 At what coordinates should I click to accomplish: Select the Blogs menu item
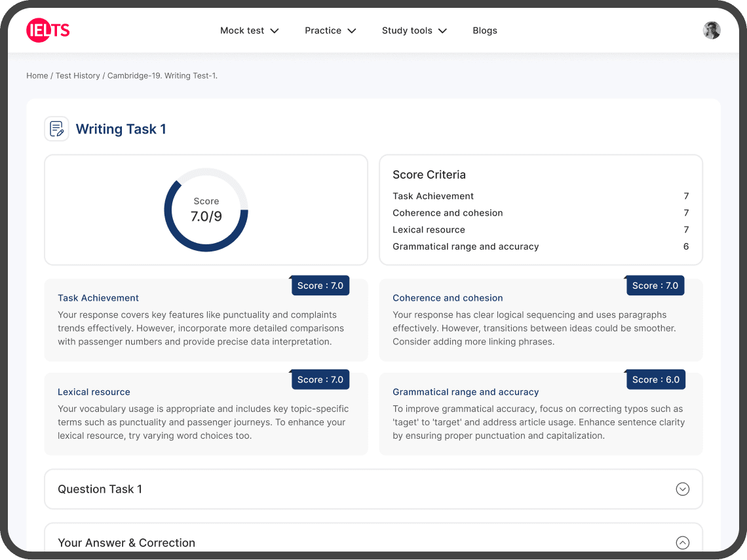(485, 30)
